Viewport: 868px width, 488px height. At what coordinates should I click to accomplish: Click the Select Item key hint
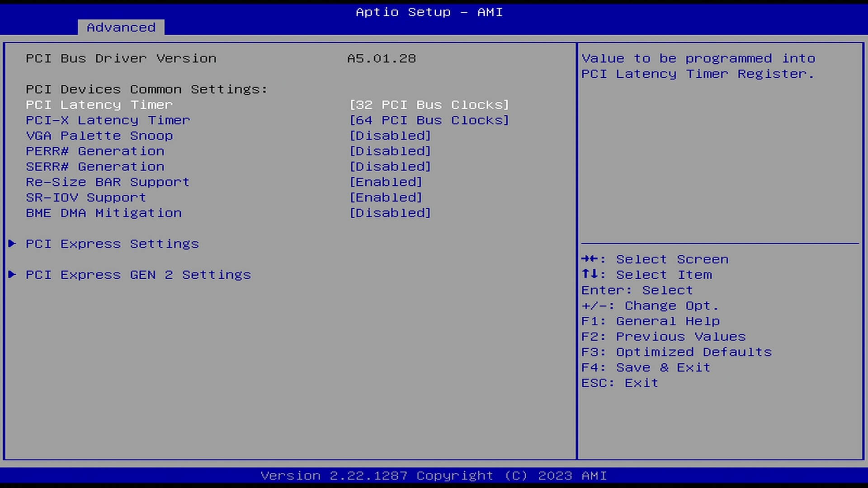(x=646, y=275)
